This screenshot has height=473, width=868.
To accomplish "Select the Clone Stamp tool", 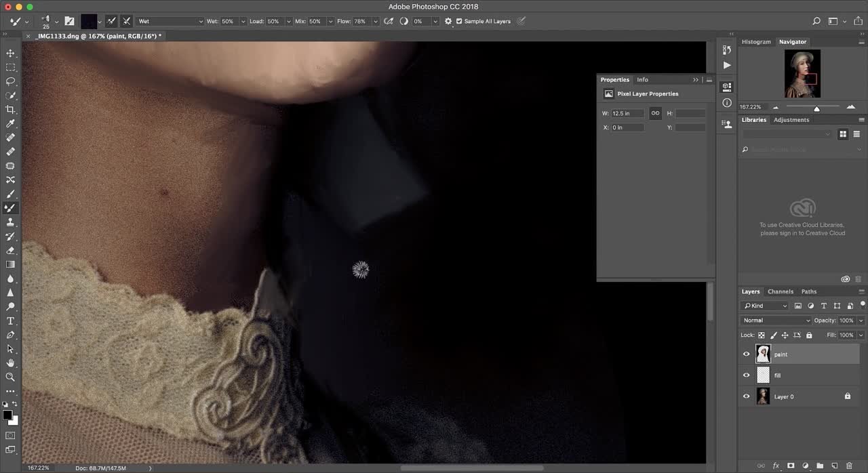I will click(x=10, y=222).
